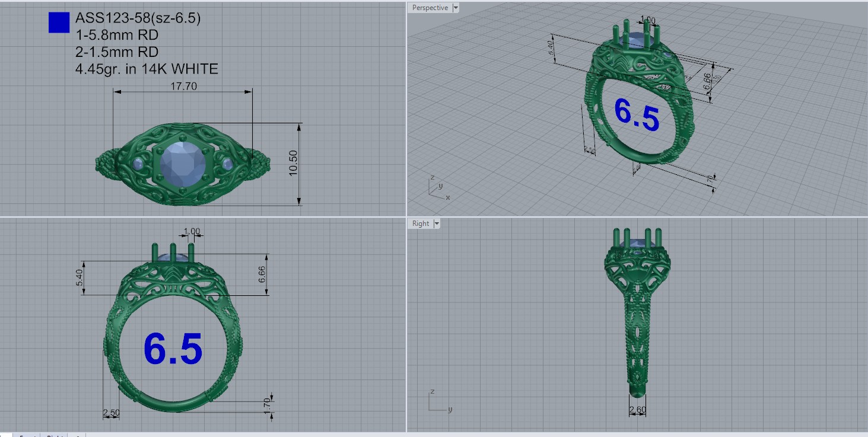Select the 17.70 width dimension
Screen dimensions: 868x437
click(183, 86)
